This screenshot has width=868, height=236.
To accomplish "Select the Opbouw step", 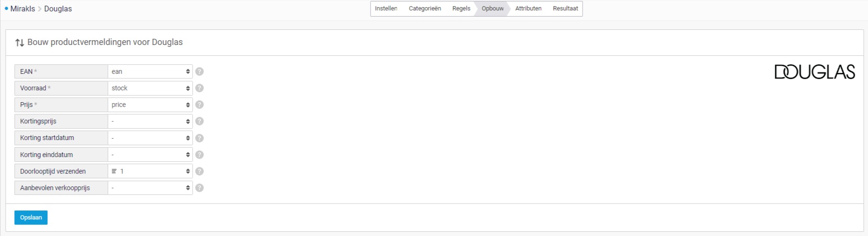I will 493,9.
